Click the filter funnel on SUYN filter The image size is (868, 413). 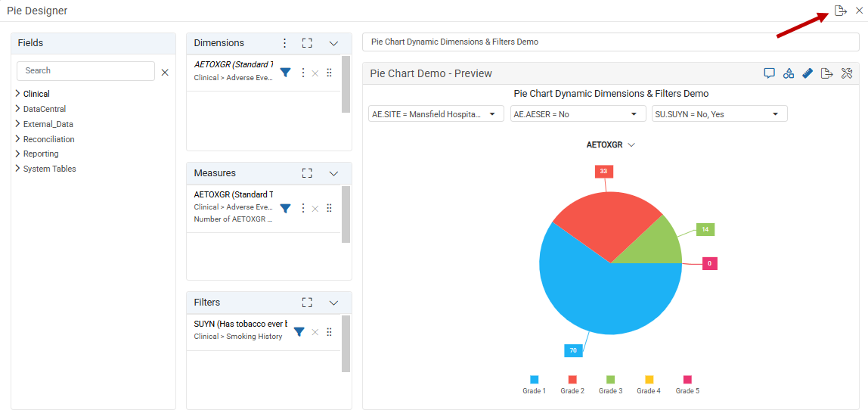click(x=299, y=331)
